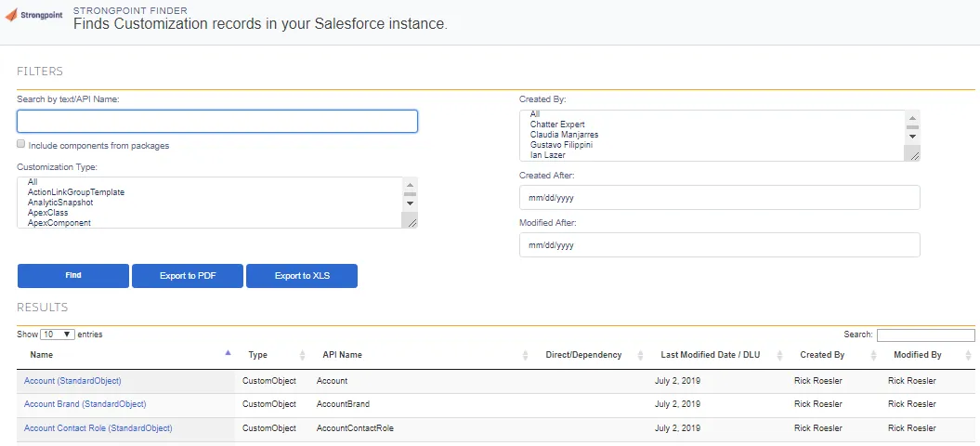Sort by Type column arrows
Viewport: 980px width, 446px height.
303,355
